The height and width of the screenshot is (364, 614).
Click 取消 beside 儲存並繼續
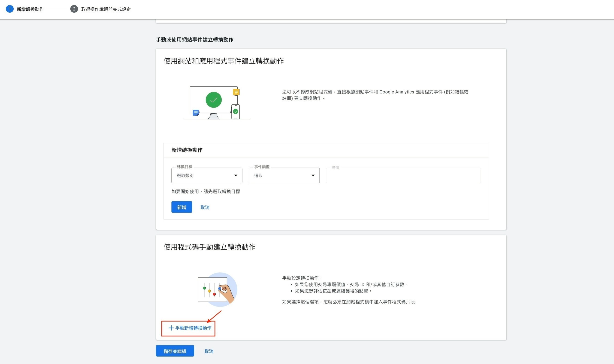click(x=209, y=351)
